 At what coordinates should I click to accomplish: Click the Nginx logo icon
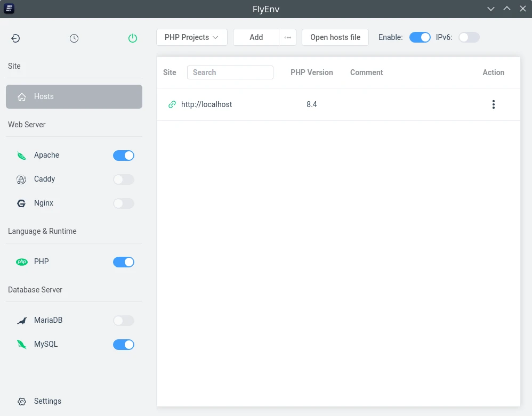(21, 203)
